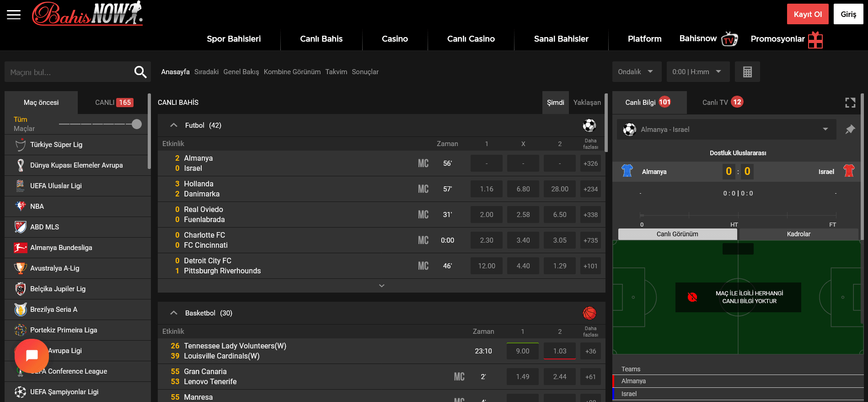Show more football matches chevron
The image size is (868, 402).
(x=382, y=286)
